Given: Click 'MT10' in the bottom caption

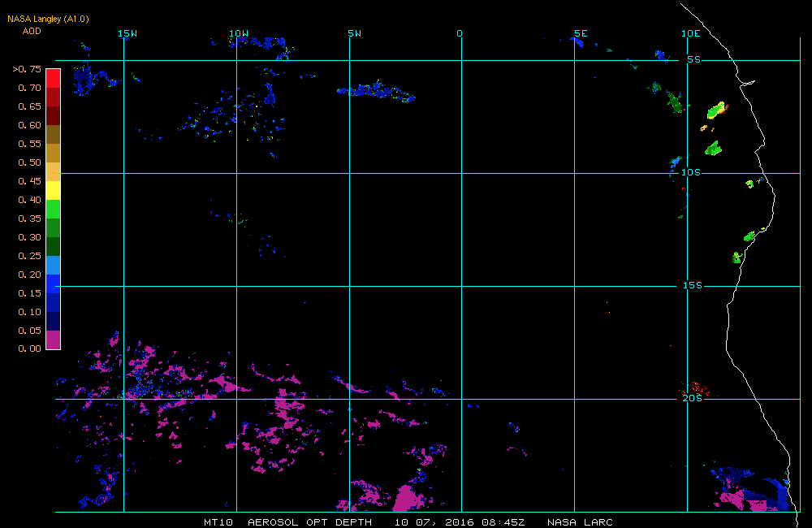Looking at the screenshot, I should tap(218, 522).
